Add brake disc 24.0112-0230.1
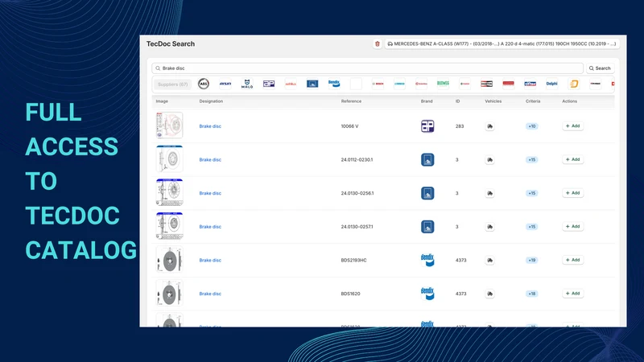This screenshot has height=362, width=644. pos(572,159)
